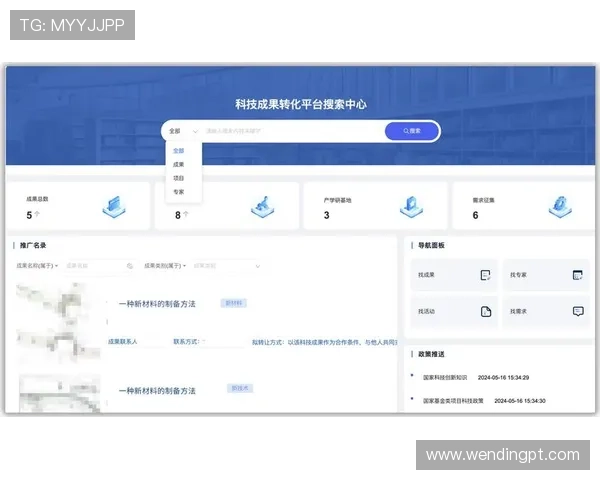This screenshot has width=600, height=480.
Task: Click the 需求征集 label text
Action: 483,200
